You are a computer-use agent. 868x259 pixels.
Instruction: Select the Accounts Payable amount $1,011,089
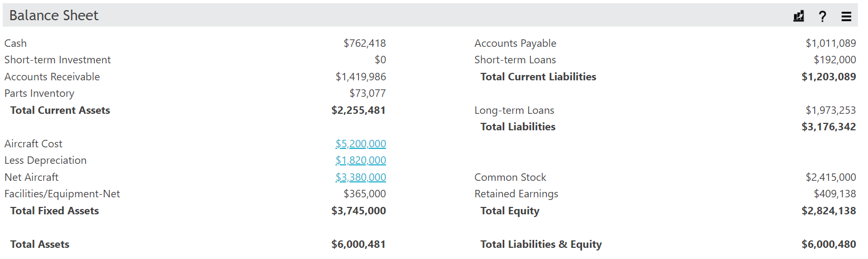tap(831, 43)
